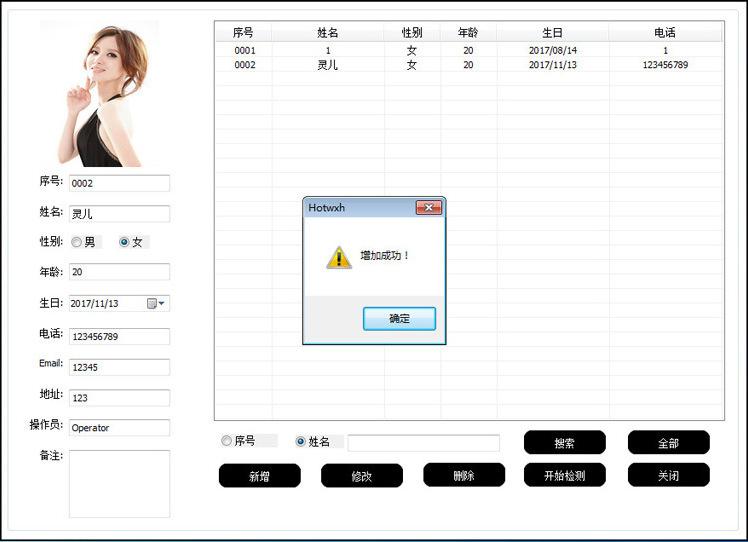This screenshot has width=748, height=542.
Task: Select the 女 gender radio button
Action: 124,242
